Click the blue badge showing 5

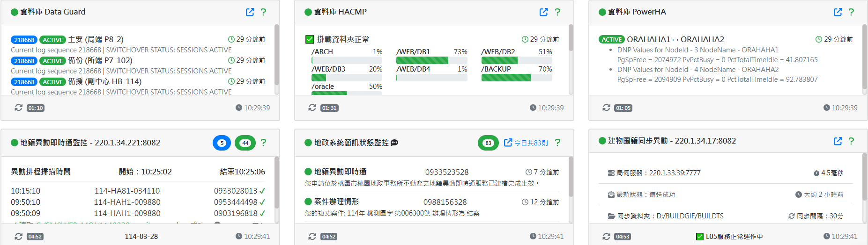click(x=222, y=143)
